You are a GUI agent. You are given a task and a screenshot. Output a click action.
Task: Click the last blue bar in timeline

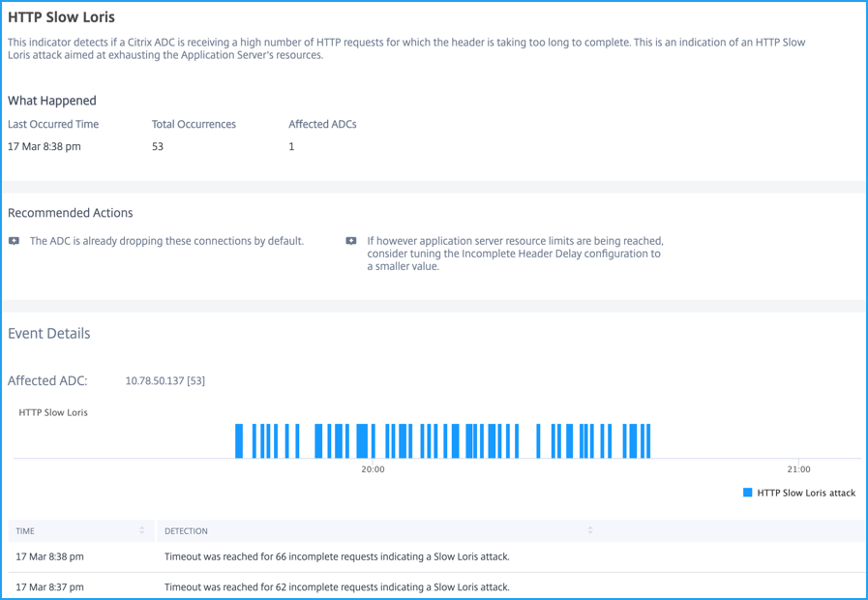[648, 441]
